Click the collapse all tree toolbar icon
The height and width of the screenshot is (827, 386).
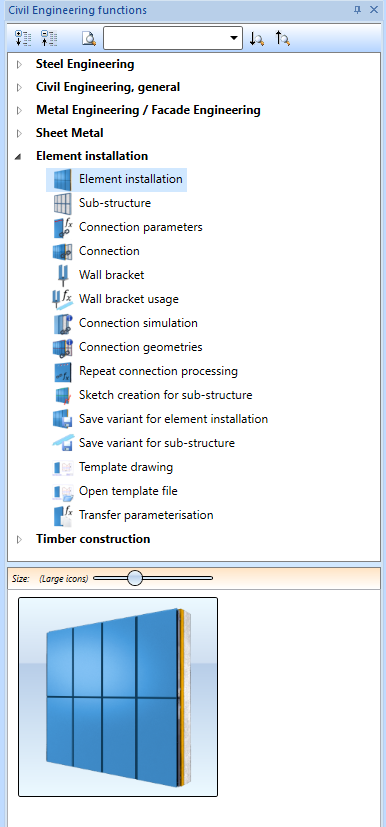[49, 38]
